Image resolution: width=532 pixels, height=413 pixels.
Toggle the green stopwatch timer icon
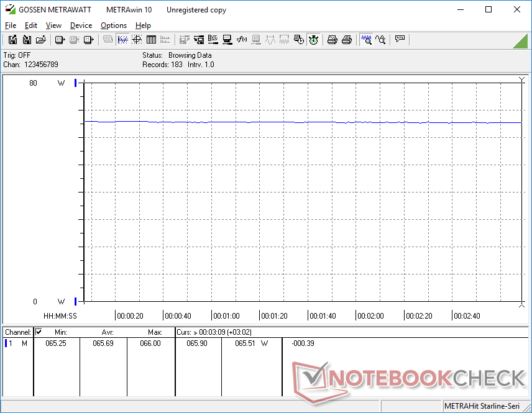(x=313, y=40)
